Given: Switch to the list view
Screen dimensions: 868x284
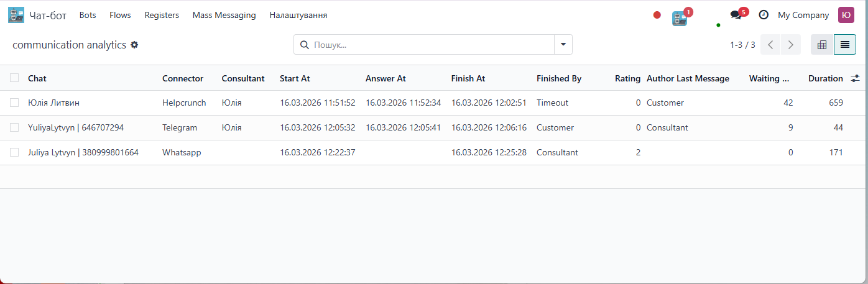Looking at the screenshot, I should point(845,45).
